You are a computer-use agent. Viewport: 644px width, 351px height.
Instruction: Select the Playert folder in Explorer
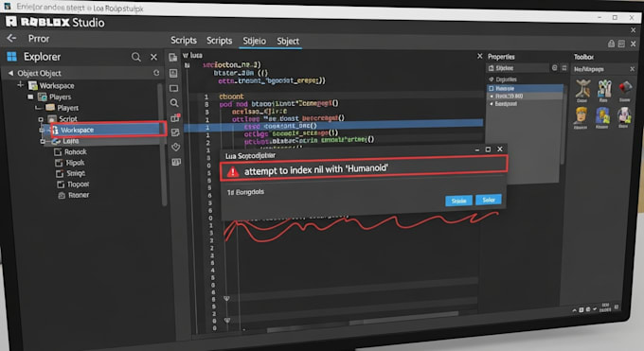click(x=68, y=108)
